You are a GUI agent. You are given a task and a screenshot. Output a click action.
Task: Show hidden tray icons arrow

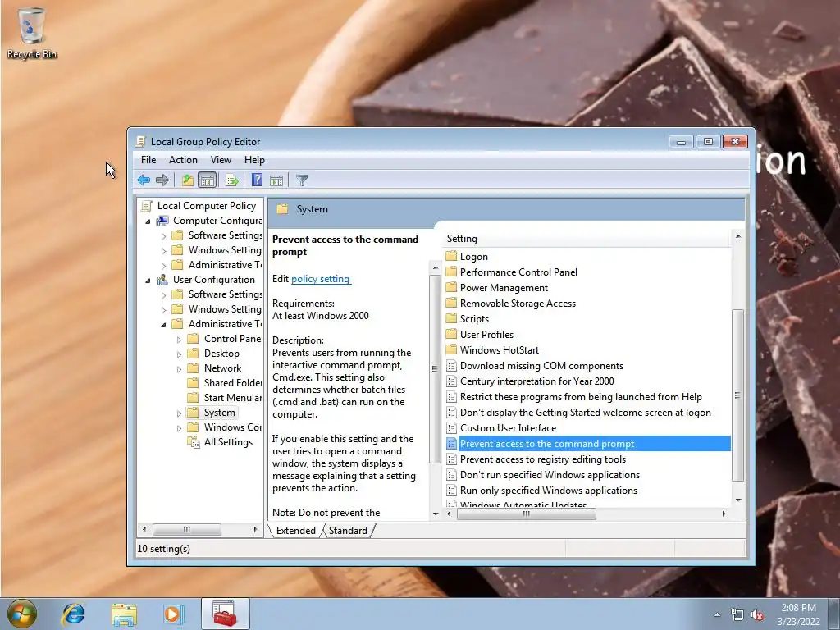pyautogui.click(x=717, y=615)
